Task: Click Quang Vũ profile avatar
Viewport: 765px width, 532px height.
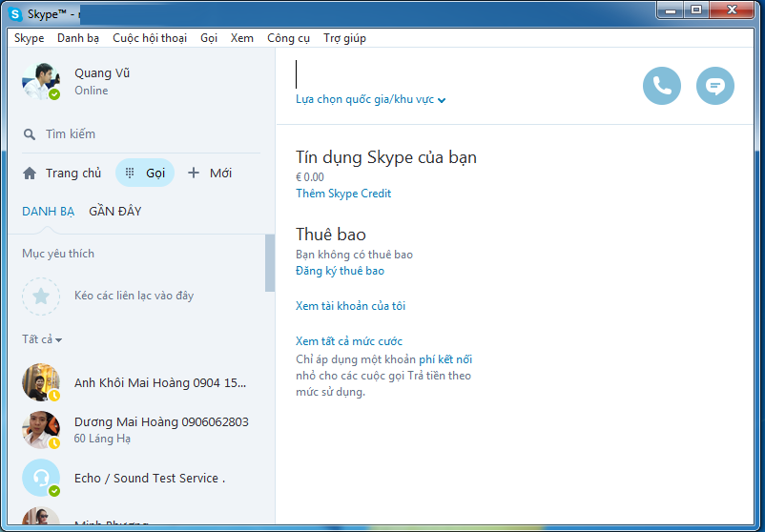Action: click(41, 82)
